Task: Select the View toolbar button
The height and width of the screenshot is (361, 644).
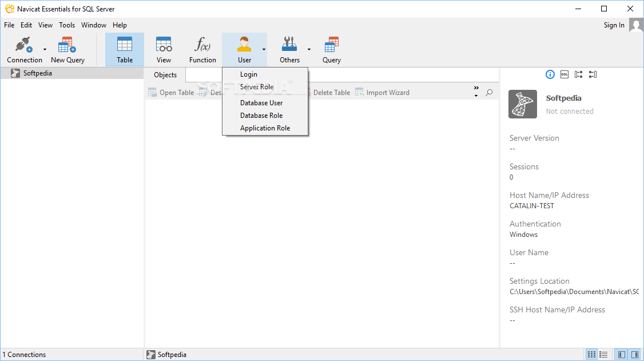Action: coord(164,50)
